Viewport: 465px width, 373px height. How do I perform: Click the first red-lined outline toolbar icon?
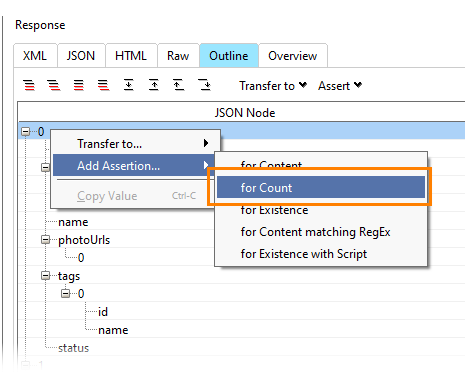pyautogui.click(x=29, y=86)
